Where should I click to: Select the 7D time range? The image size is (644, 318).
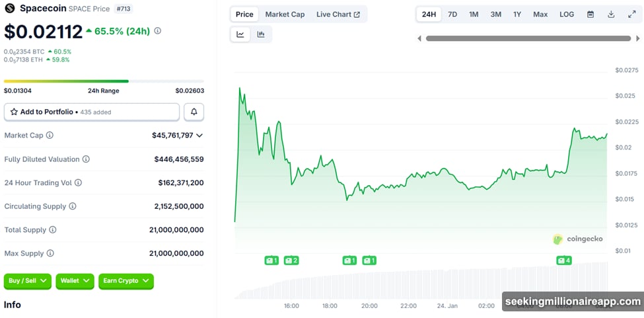452,15
